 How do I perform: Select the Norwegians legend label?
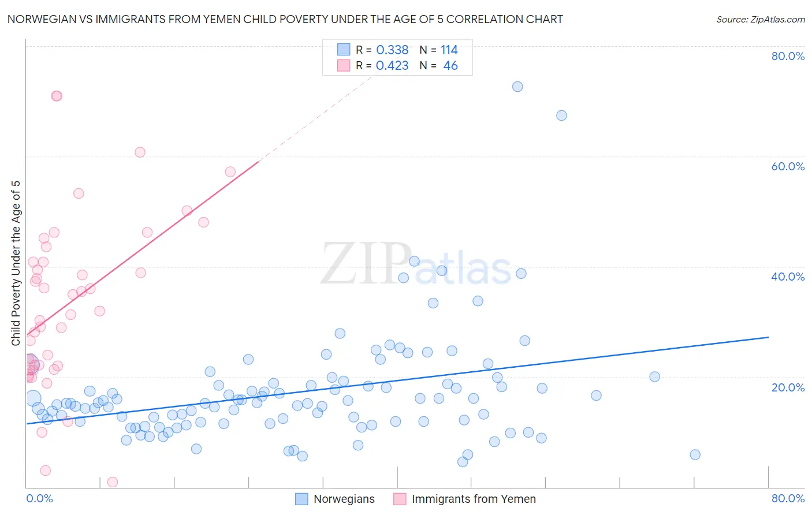(344, 499)
